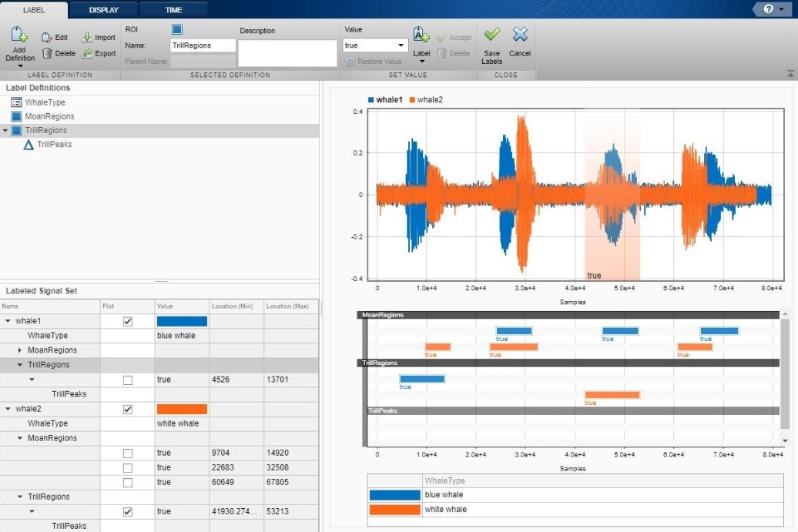The image size is (798, 532).
Task: Click the Import labels icon
Action: [87, 37]
